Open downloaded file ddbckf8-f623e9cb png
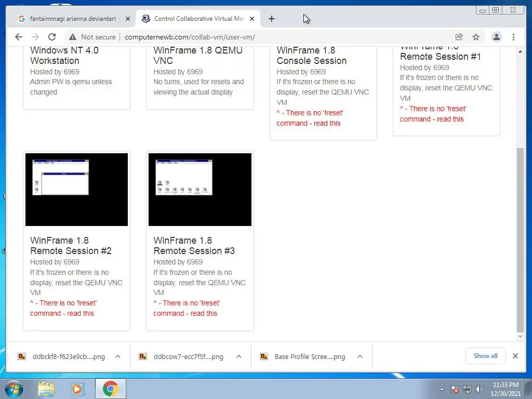Image resolution: width=532 pixels, height=399 pixels. coord(69,356)
